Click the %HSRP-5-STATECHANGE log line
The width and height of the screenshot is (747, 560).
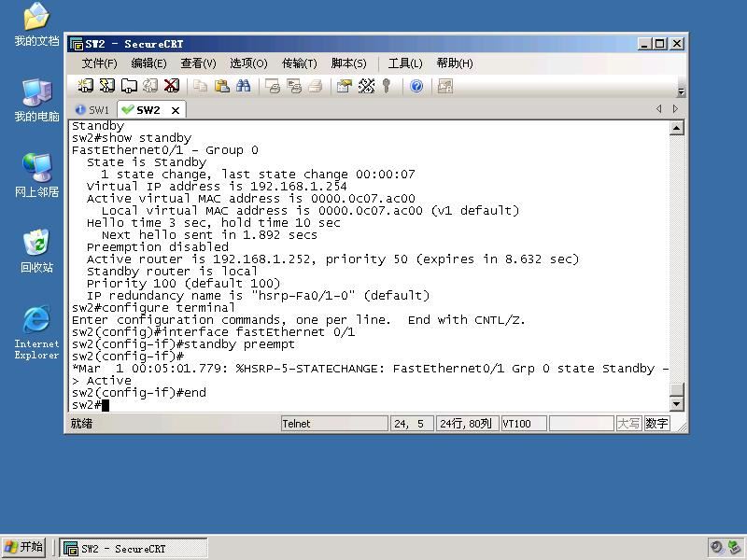tap(370, 369)
